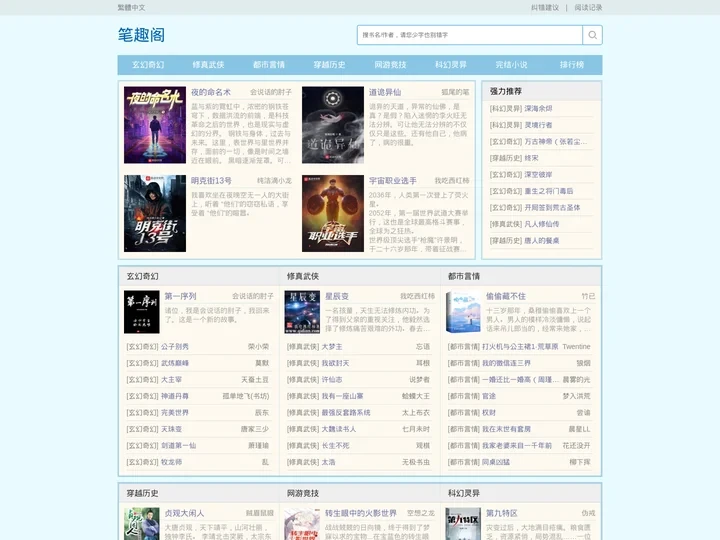Open 公子别秀 in 玄幻奇幻 list
The image size is (720, 540).
174,347
